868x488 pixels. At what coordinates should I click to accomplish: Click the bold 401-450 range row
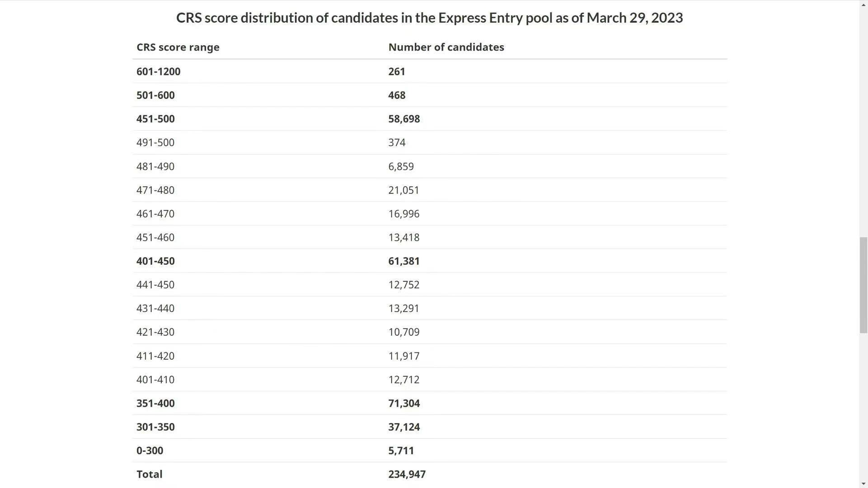tap(429, 261)
